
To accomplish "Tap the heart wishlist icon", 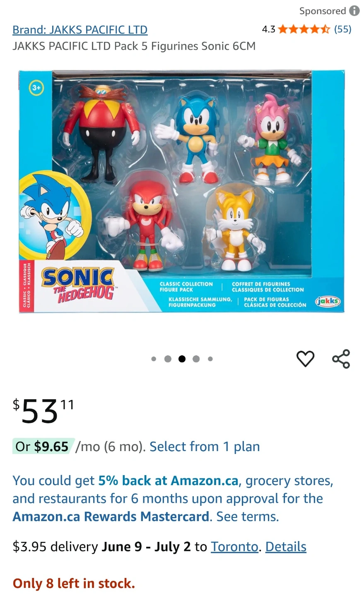I will click(x=305, y=359).
